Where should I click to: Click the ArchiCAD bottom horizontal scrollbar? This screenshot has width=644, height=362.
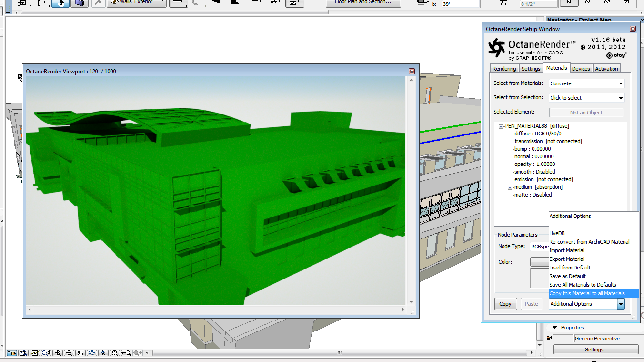click(340, 353)
